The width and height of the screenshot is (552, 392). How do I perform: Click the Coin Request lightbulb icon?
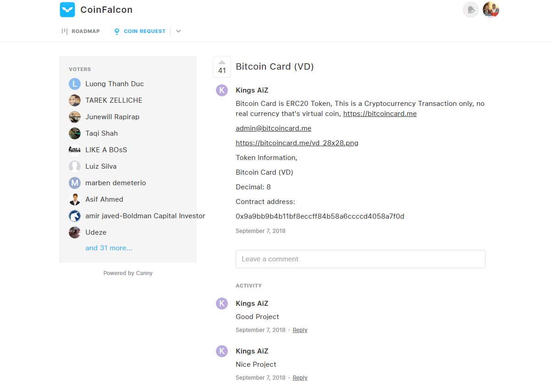pos(117,31)
